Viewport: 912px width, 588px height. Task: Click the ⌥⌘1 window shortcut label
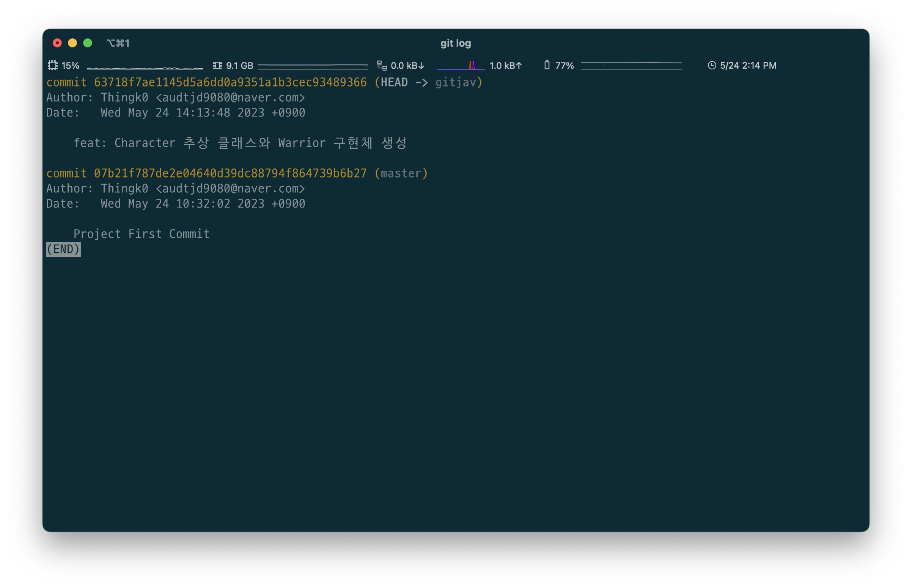click(118, 43)
